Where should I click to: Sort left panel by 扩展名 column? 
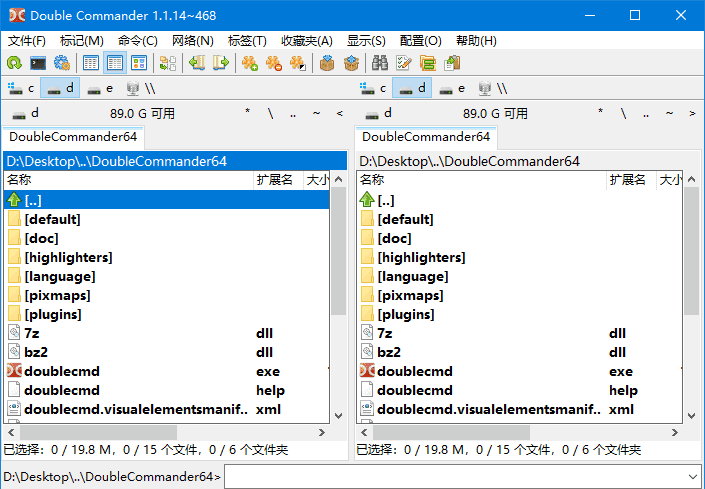278,180
